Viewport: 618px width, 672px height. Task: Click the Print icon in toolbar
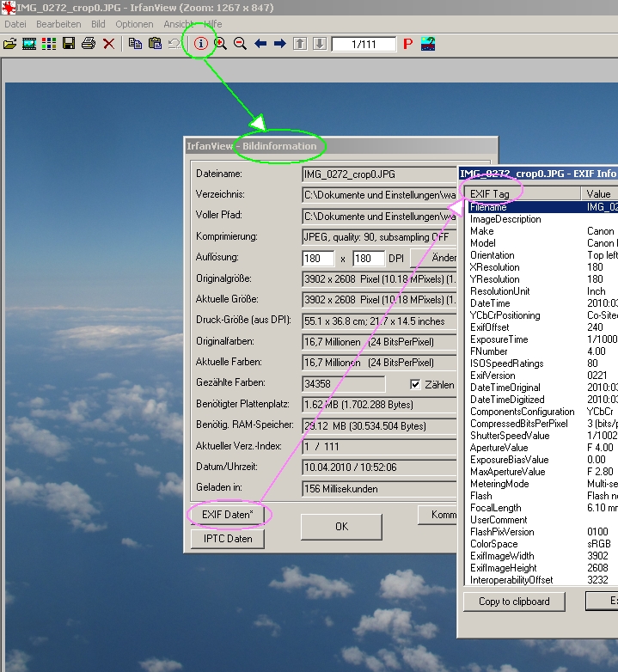click(88, 44)
